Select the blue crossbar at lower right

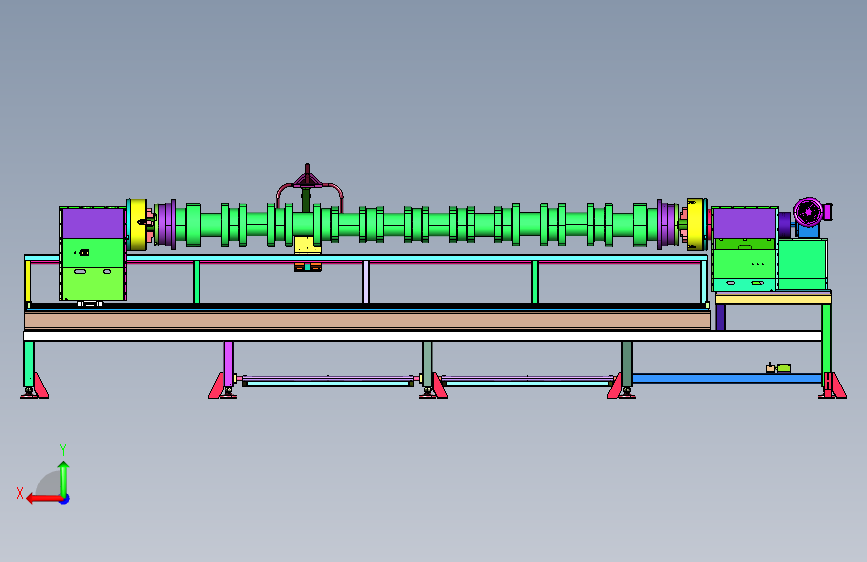(727, 378)
